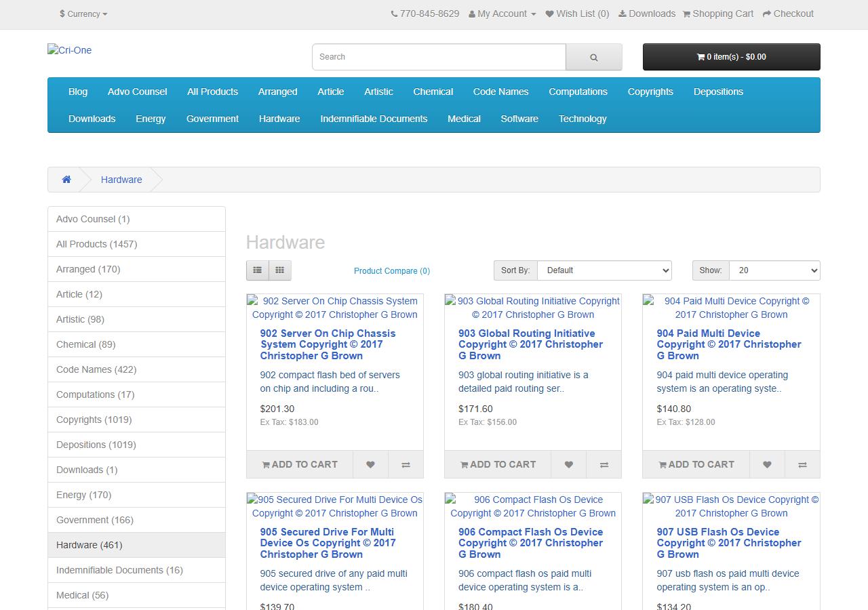Select Advo Counsel (1) in sidebar
The image size is (868, 610).
click(x=136, y=219)
